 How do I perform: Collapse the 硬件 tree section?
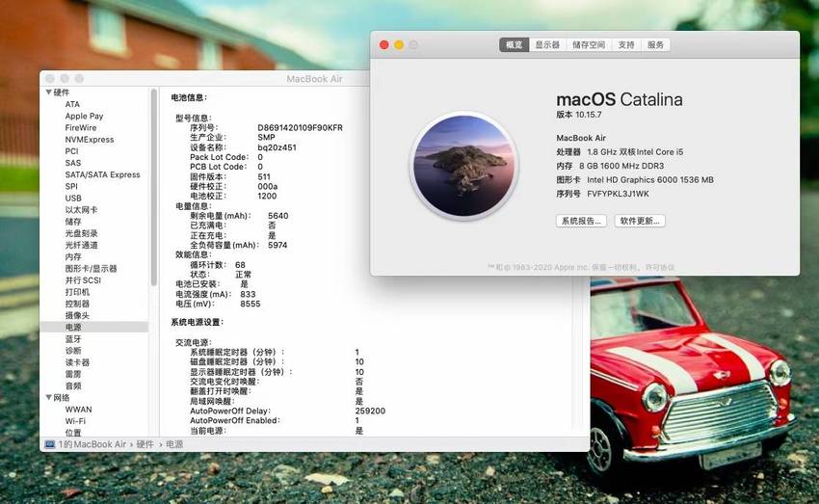tap(48, 93)
